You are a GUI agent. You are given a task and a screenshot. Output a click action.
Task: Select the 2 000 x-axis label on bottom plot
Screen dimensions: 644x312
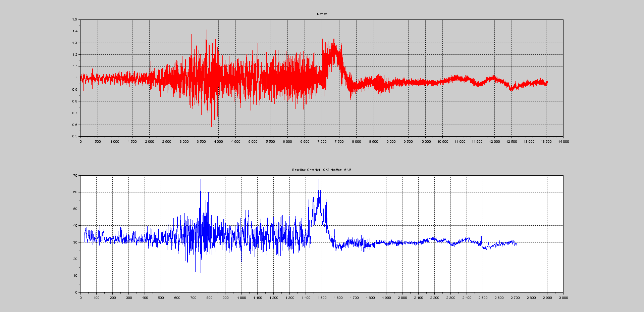tap(402, 298)
